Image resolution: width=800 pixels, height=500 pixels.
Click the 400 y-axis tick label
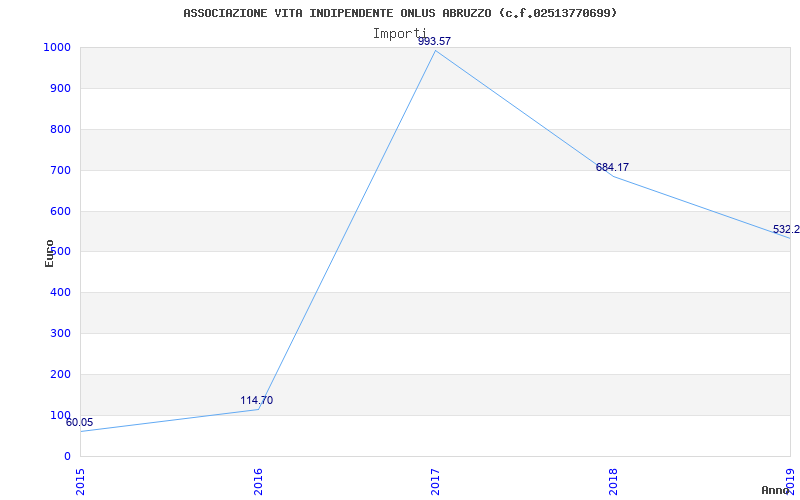(x=60, y=292)
